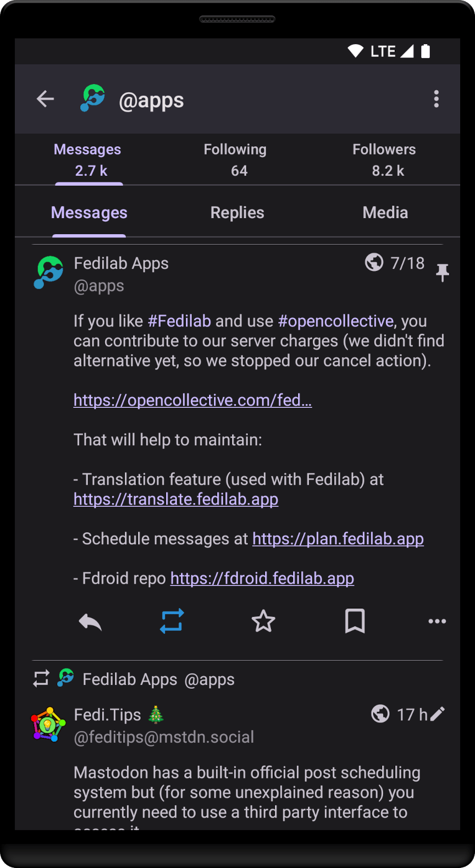
Task: Open the translate.fedilab.app link
Action: pyautogui.click(x=176, y=499)
